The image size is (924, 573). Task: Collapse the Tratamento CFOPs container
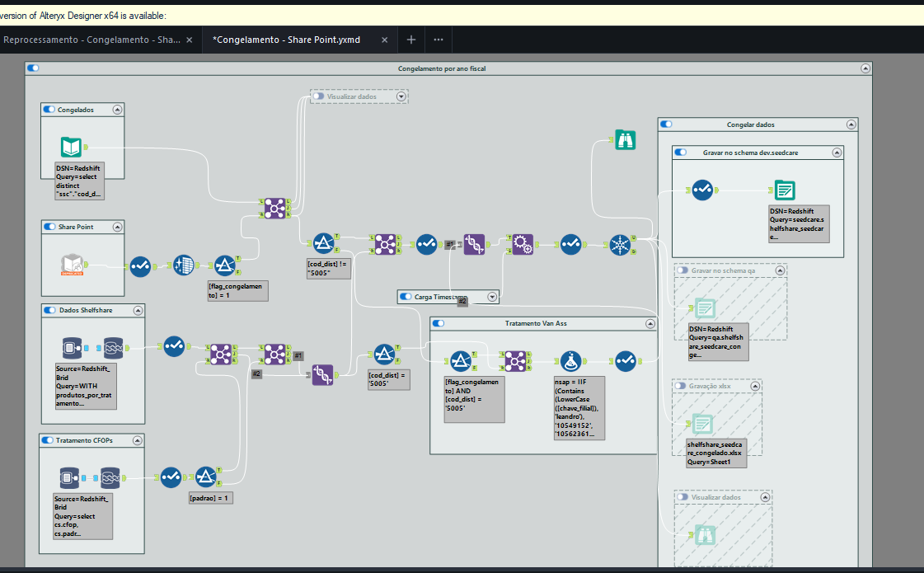[x=138, y=440]
